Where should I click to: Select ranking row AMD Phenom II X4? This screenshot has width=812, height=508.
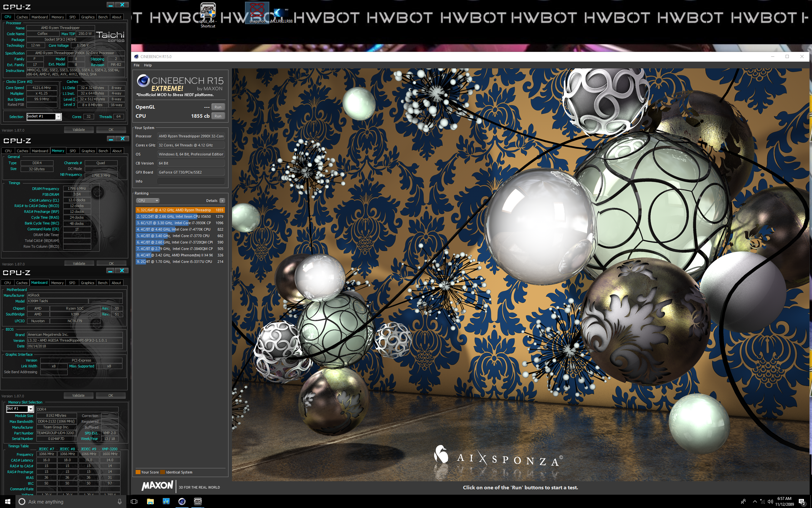pyautogui.click(x=180, y=255)
